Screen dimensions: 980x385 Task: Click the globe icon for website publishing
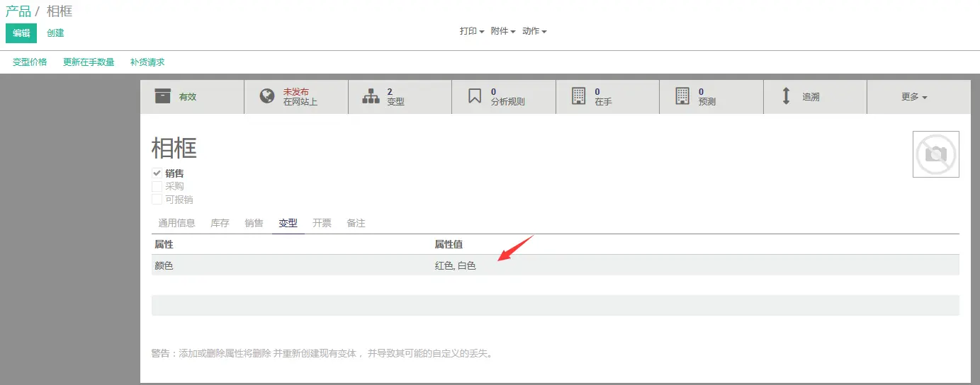(267, 96)
